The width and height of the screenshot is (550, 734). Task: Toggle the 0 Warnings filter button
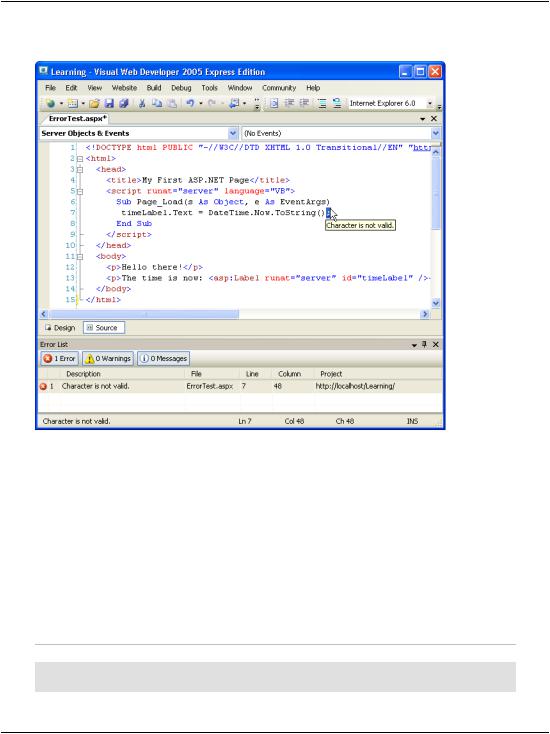coord(108,359)
